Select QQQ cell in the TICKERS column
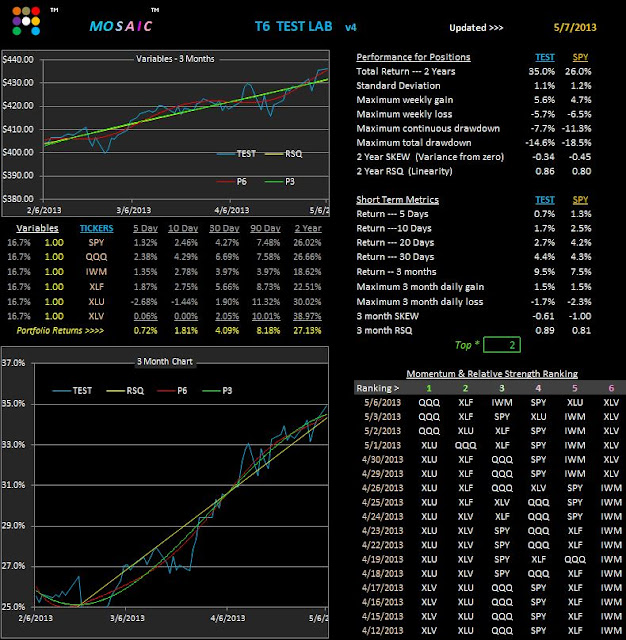The height and width of the screenshot is (640, 626). (x=96, y=257)
